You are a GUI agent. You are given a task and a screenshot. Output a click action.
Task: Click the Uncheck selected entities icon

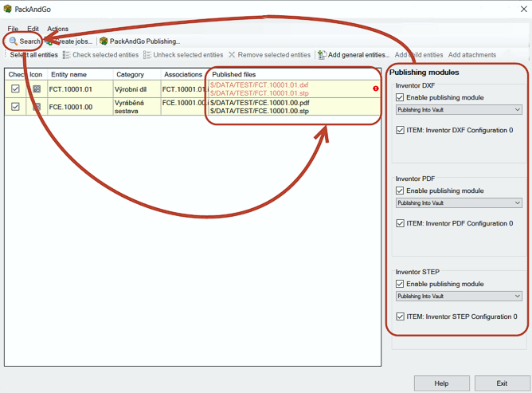[x=147, y=55]
